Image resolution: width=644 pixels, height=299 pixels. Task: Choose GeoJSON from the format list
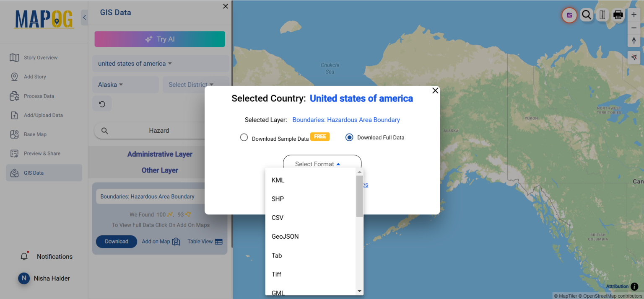pos(285,237)
